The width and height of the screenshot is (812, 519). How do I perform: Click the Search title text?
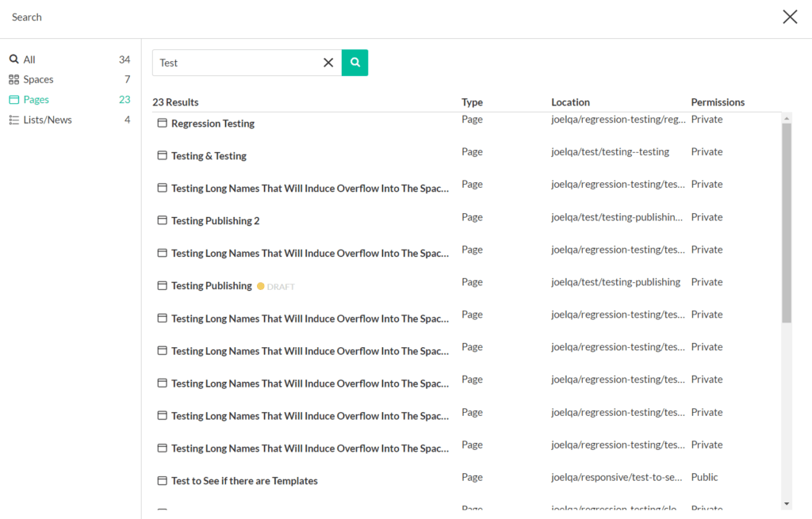27,17
